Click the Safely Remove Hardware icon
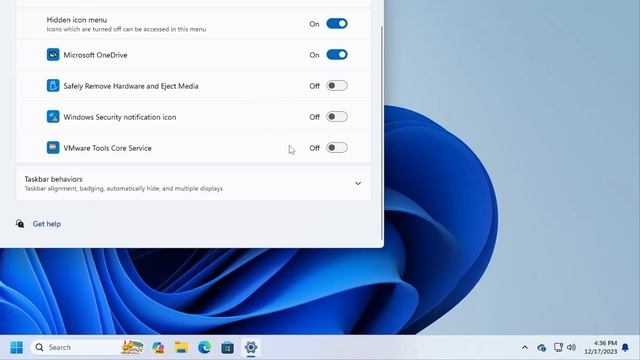 click(53, 86)
